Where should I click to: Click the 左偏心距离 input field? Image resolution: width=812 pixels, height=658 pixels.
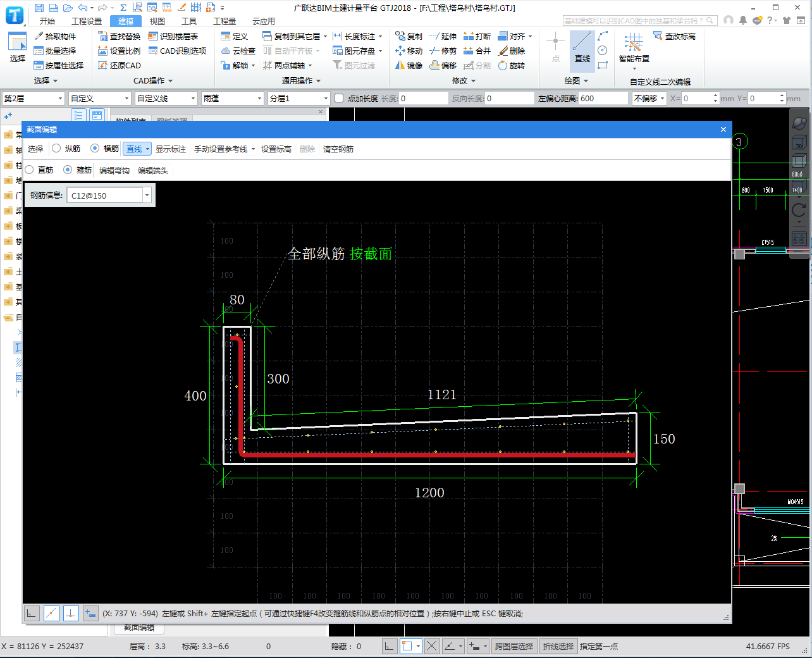coord(603,98)
